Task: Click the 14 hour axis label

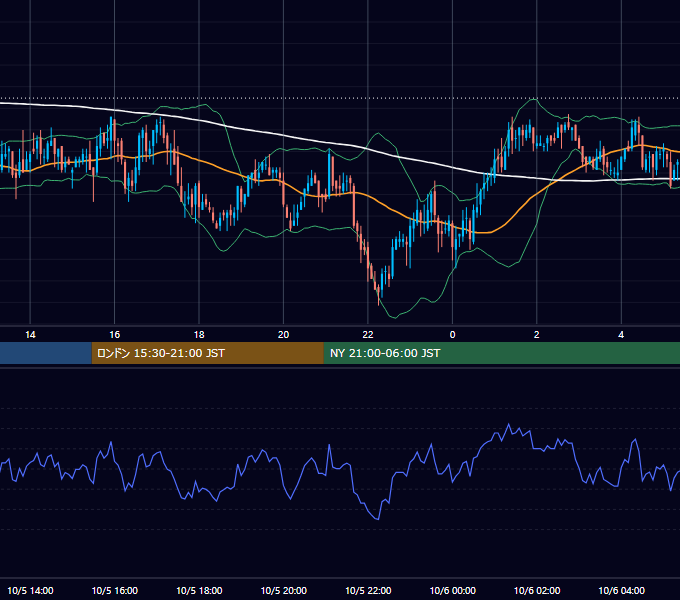Action: point(30,334)
